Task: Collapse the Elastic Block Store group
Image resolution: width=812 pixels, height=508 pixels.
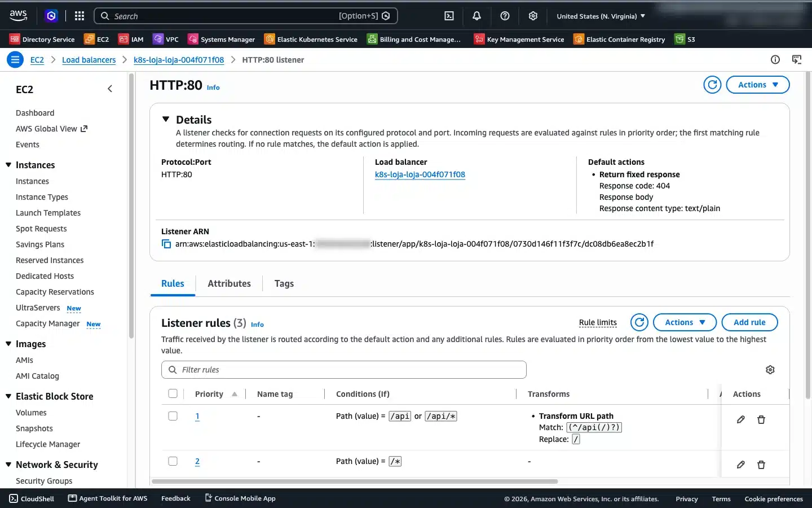Action: pyautogui.click(x=8, y=396)
